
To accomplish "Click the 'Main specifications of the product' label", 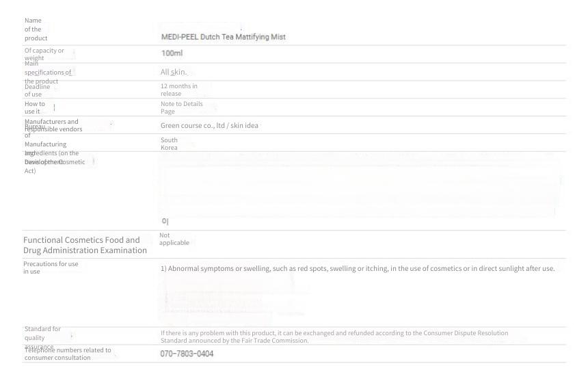I will pyautogui.click(x=48, y=73).
